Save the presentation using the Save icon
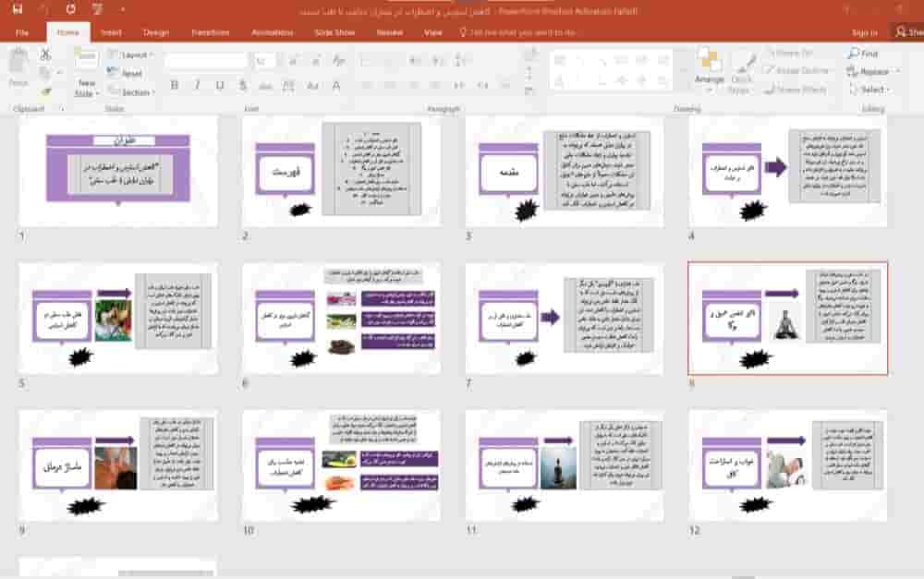 [17, 9]
